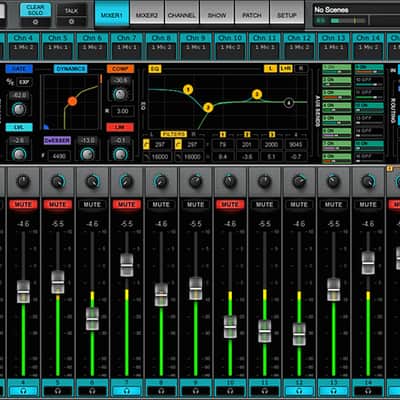This screenshot has width=400, height=400.
Task: Click the orange compressor threshold point in Dynamics graph
Action: pos(72,101)
